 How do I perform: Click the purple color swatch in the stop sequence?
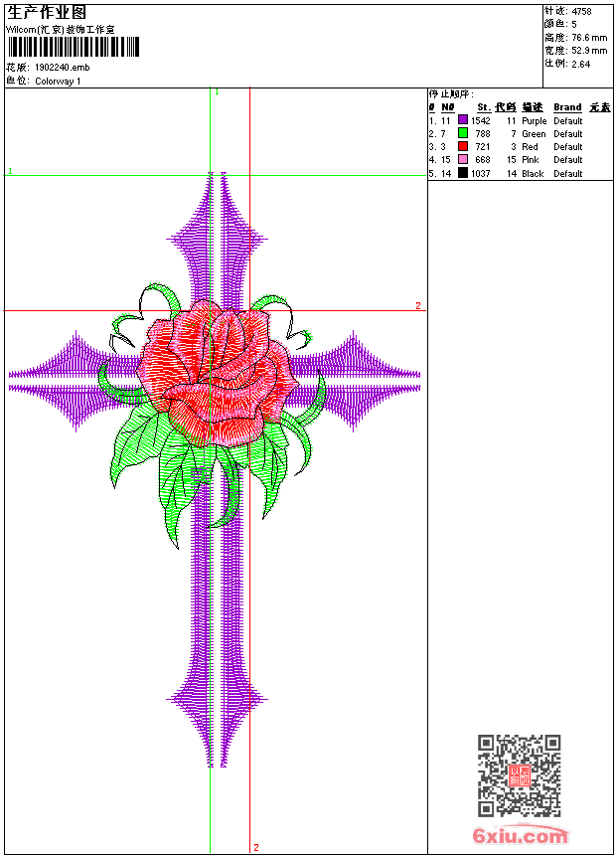(x=463, y=120)
